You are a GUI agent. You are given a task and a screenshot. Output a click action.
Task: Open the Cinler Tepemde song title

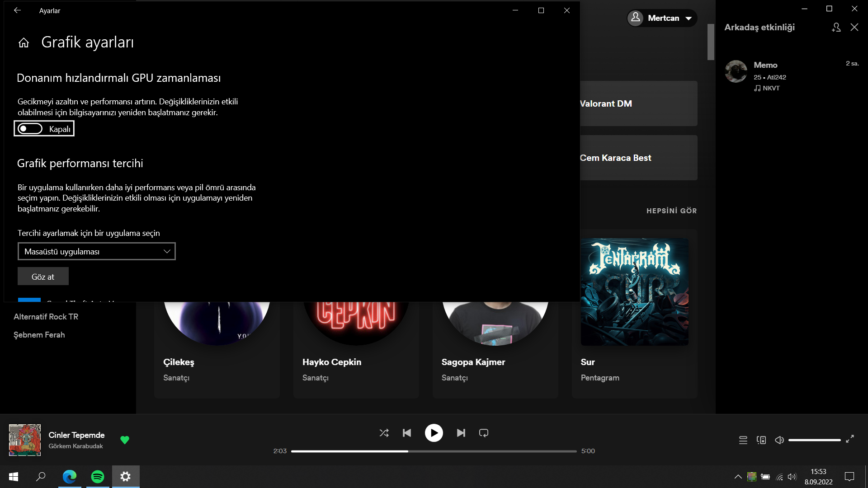(x=76, y=435)
